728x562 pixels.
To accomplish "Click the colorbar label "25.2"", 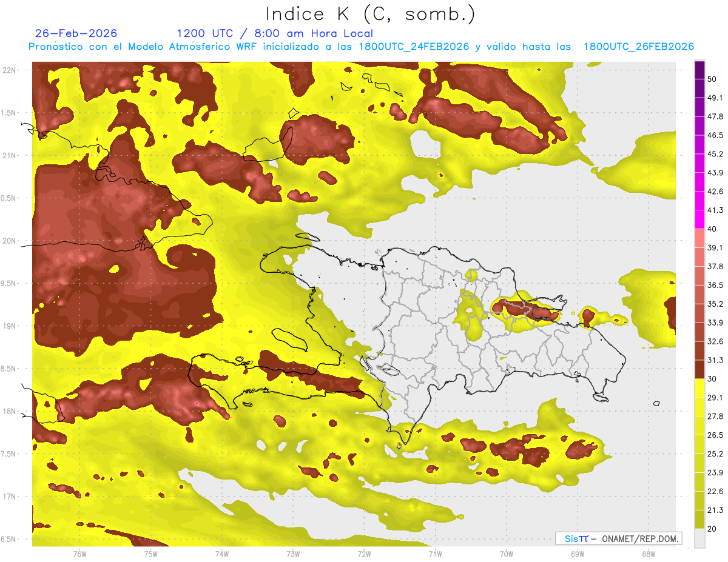I will (x=715, y=453).
